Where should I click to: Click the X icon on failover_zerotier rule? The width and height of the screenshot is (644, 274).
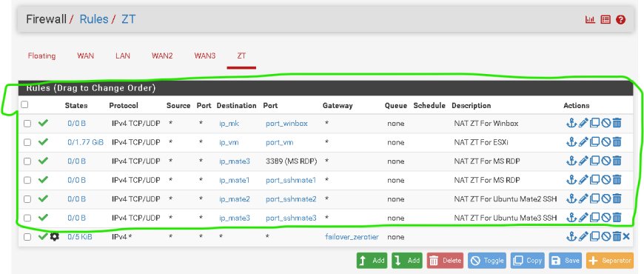coord(626,237)
